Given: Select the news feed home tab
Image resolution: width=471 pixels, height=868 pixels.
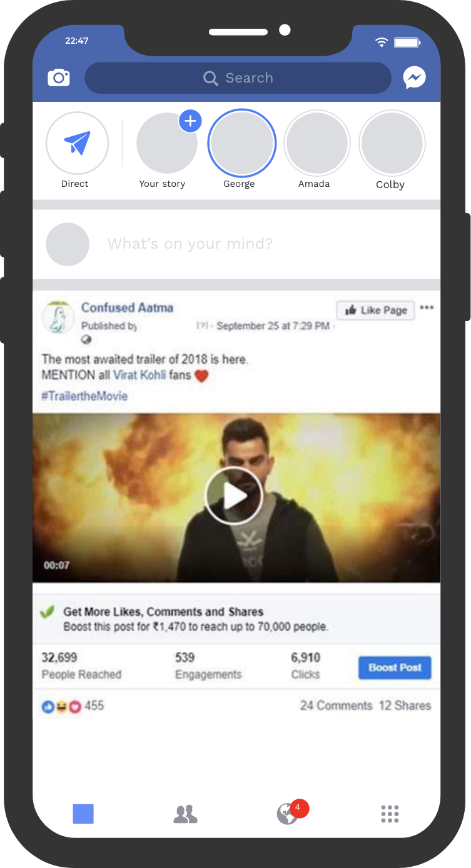Looking at the screenshot, I should pyautogui.click(x=83, y=814).
